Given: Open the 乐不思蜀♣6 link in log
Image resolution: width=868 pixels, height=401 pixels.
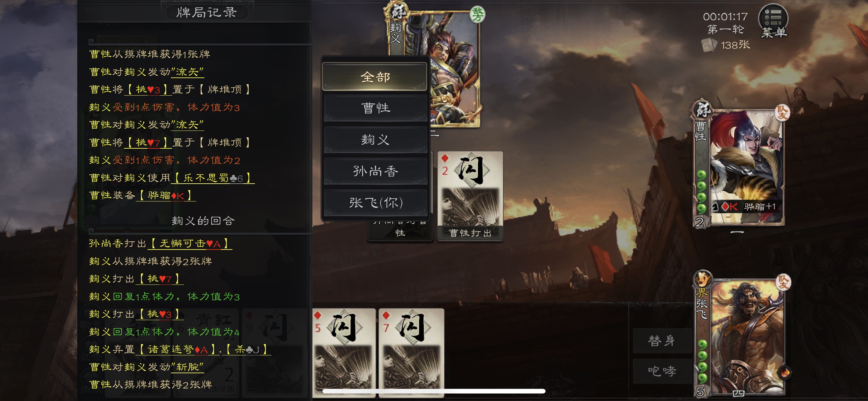Looking at the screenshot, I should point(213,178).
